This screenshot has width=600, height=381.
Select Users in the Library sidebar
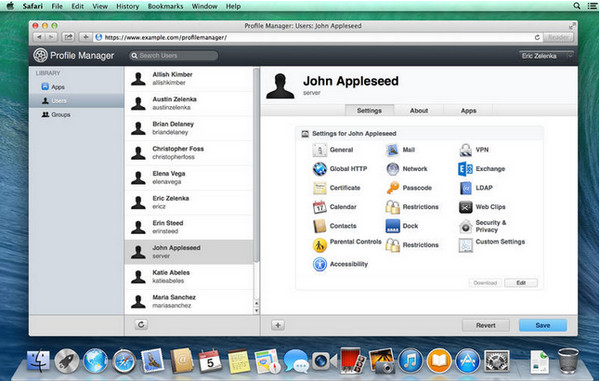point(77,101)
